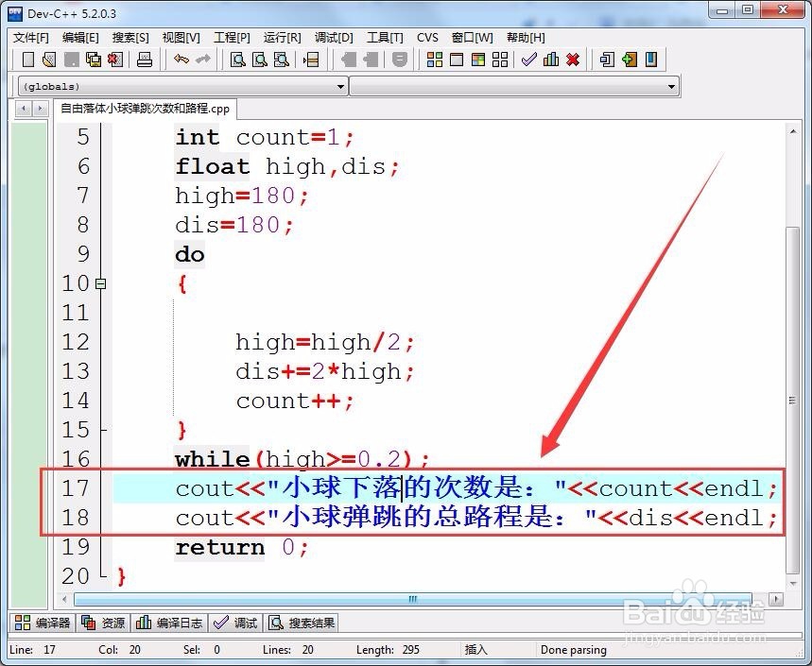Click the New file icon
Image resolution: width=812 pixels, height=666 pixels.
coord(28,60)
